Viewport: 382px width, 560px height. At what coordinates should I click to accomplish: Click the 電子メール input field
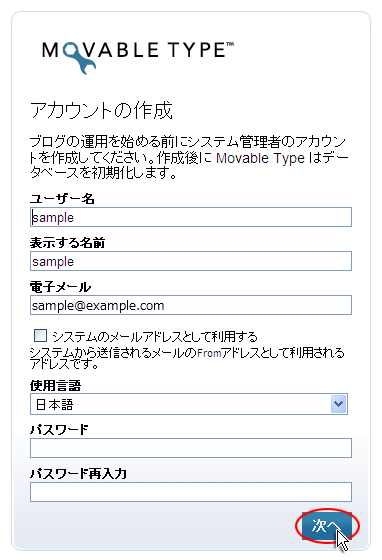point(191,305)
